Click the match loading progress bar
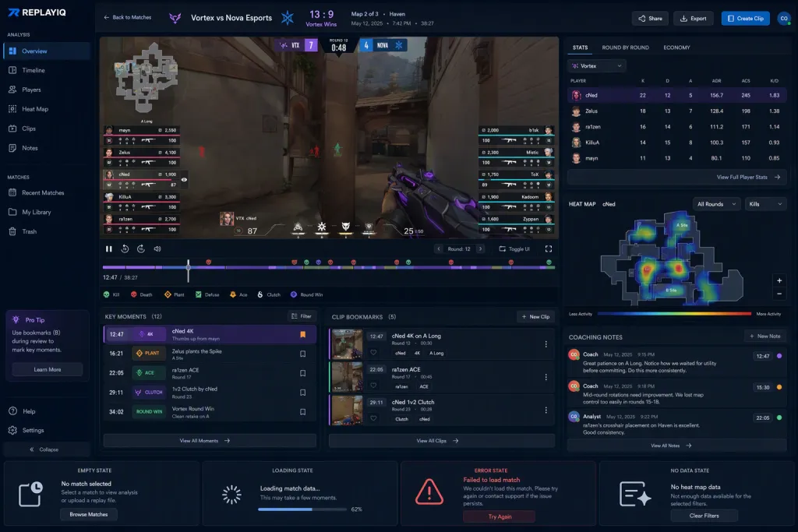This screenshot has width=798, height=532. pyautogui.click(x=302, y=509)
